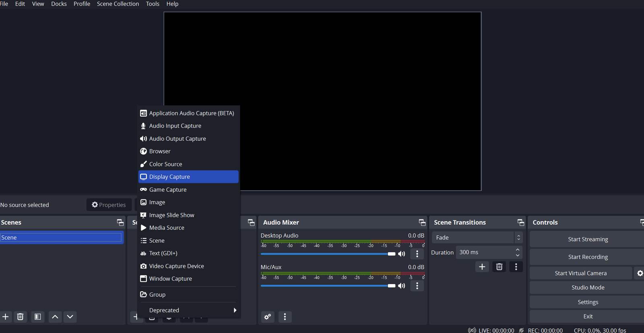The height and width of the screenshot is (333, 644).
Task: Add a Browser source
Action: pos(188,151)
